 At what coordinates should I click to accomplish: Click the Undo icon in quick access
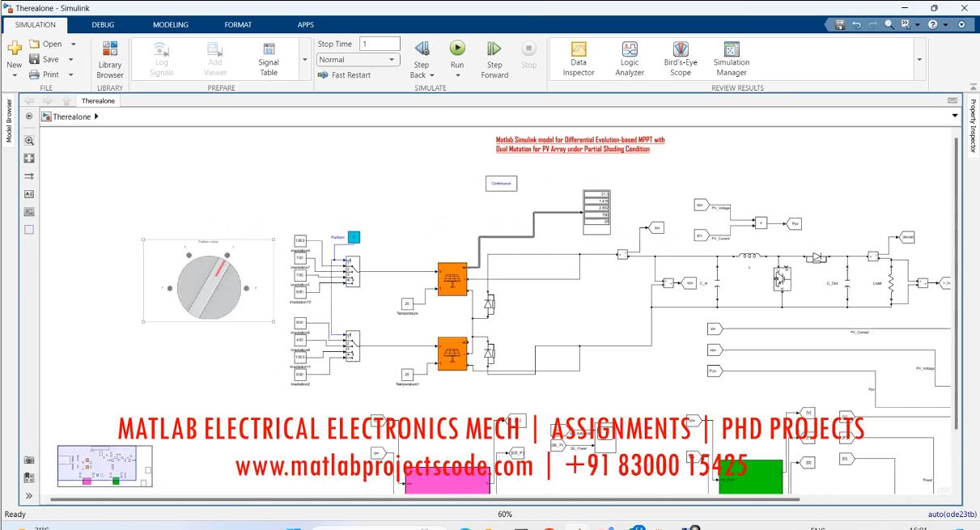pyautogui.click(x=857, y=25)
